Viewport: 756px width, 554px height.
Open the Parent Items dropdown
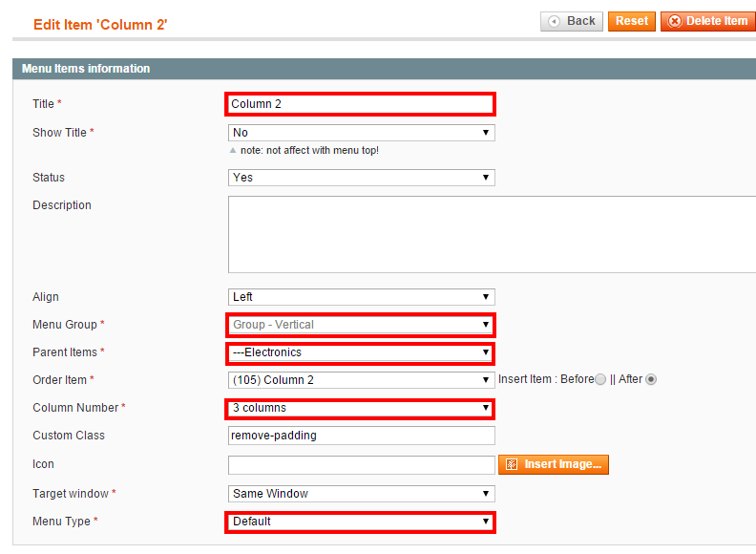(x=361, y=352)
